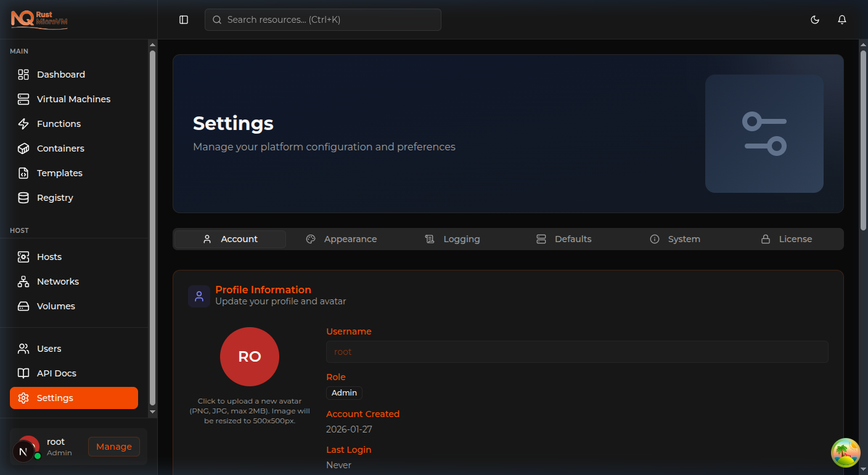Open the Templates page

(x=59, y=173)
